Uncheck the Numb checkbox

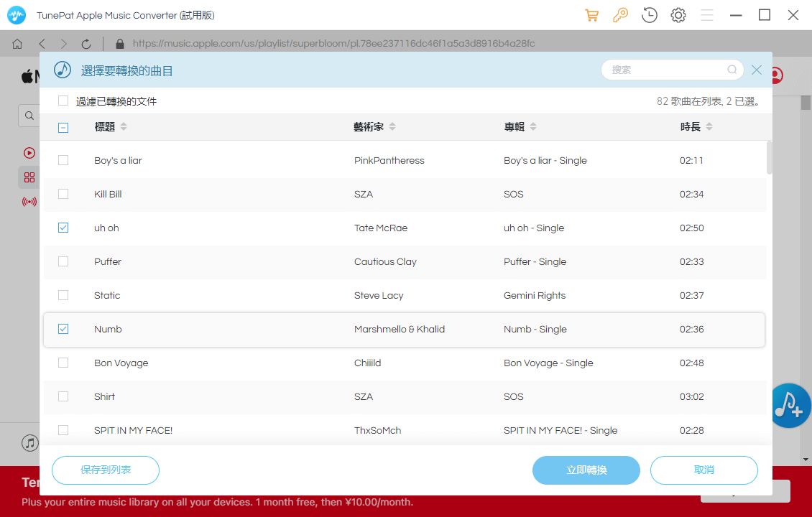(63, 329)
